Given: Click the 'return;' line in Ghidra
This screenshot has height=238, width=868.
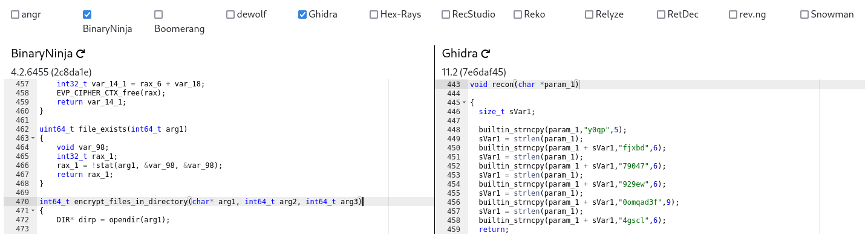Looking at the screenshot, I should [494, 230].
